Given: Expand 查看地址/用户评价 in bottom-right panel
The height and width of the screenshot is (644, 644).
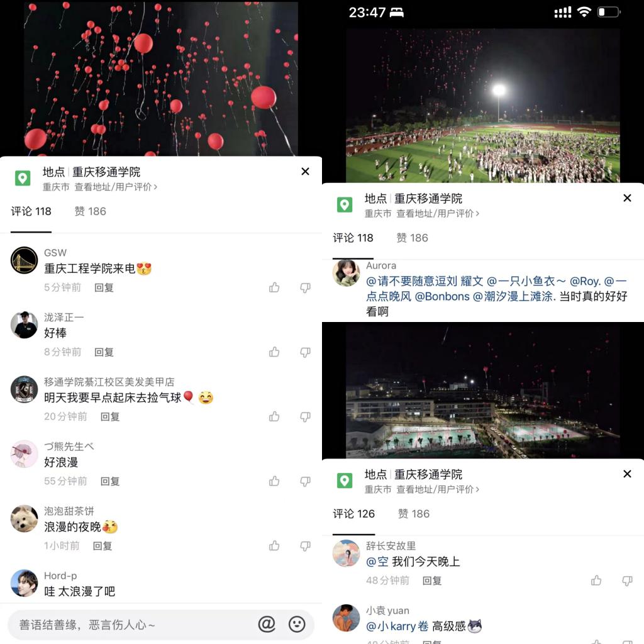Looking at the screenshot, I should coord(438,489).
